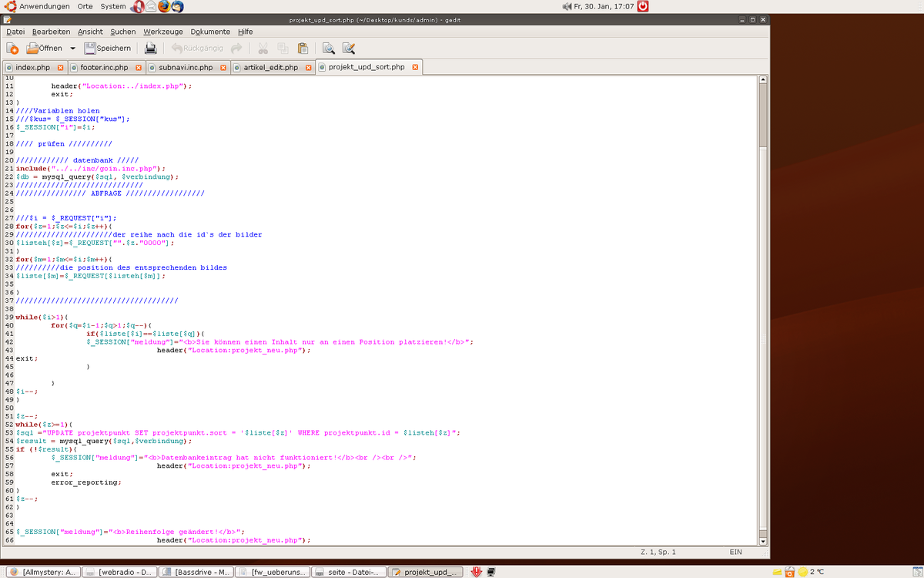Expand the recent files arrow beside Öffnen
Viewport: 924px width, 578px height.
tap(73, 48)
